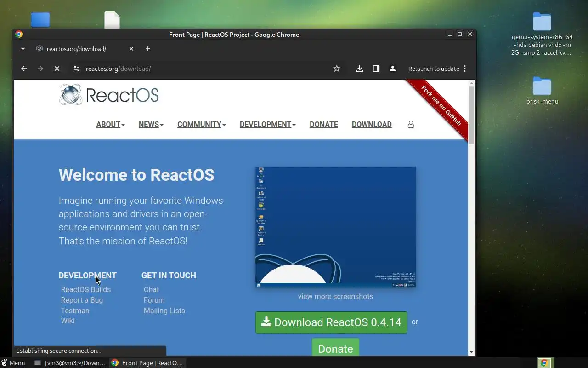Click the ReactOS desktop screenshot thumbnail
The height and width of the screenshot is (368, 588).
(336, 227)
